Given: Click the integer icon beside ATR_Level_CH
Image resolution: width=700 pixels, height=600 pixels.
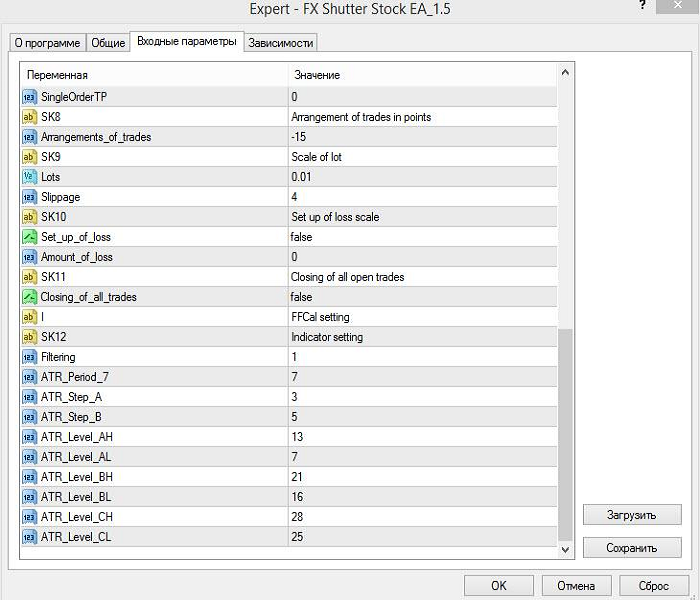Looking at the screenshot, I should tap(29, 517).
